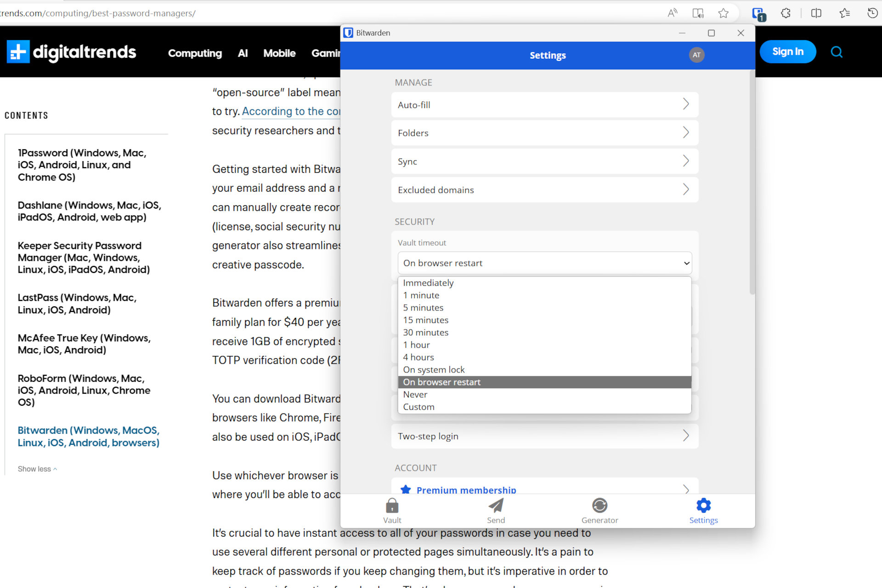Click the Vault icon in bottom navigation
The height and width of the screenshot is (588, 882).
click(x=392, y=510)
